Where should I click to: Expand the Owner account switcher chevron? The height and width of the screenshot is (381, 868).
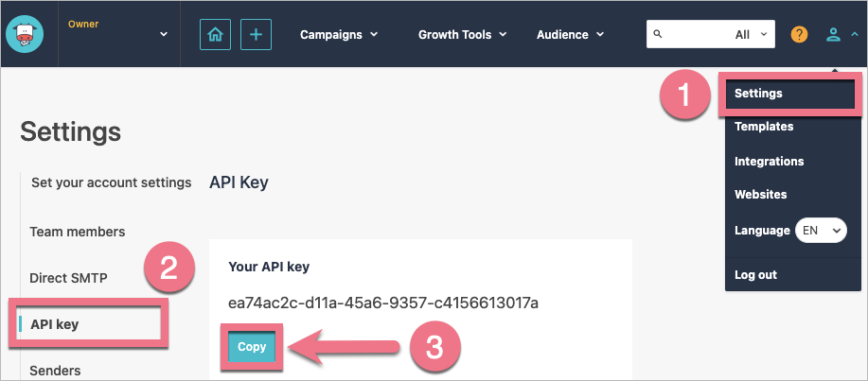164,35
